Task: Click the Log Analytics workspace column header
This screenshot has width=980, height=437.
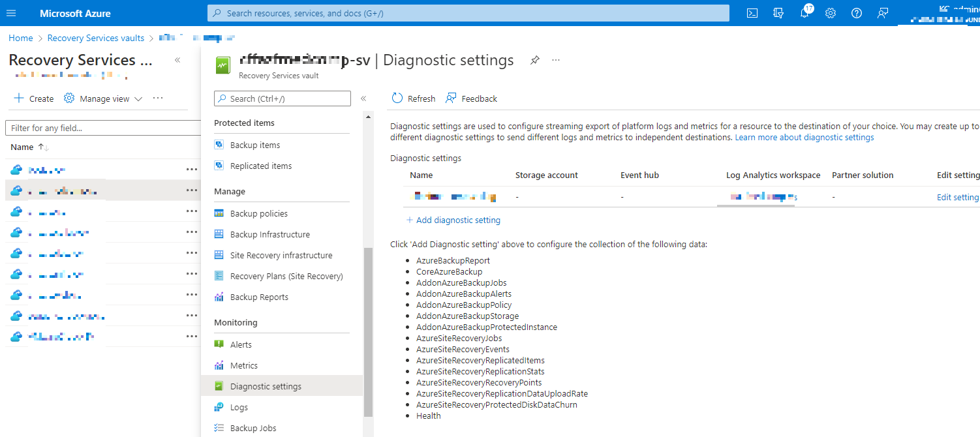Action: pyautogui.click(x=773, y=175)
